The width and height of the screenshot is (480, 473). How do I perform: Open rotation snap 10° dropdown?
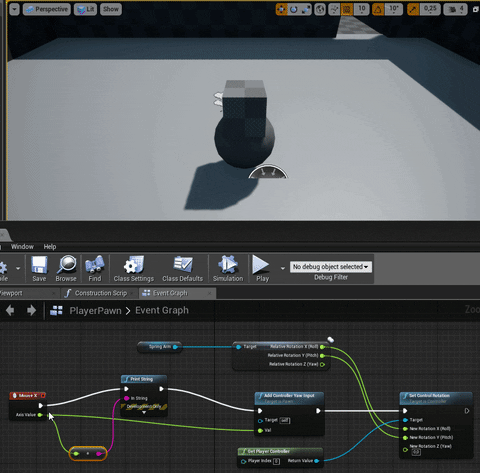coord(394,9)
